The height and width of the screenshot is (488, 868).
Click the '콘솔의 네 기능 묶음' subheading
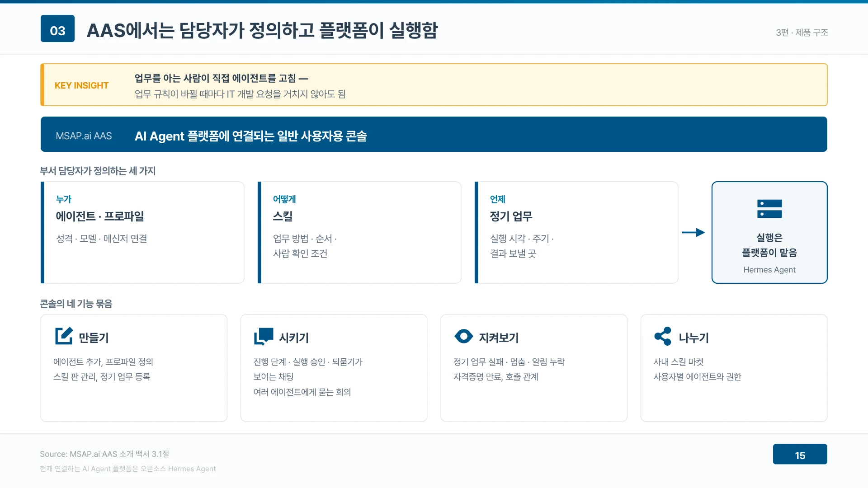76,304
